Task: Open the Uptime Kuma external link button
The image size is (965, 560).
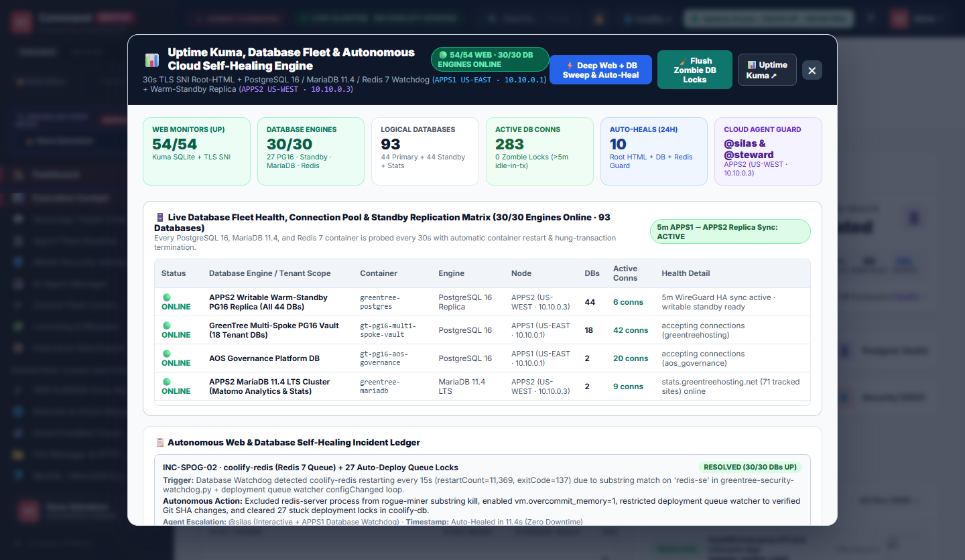Action: [x=767, y=70]
